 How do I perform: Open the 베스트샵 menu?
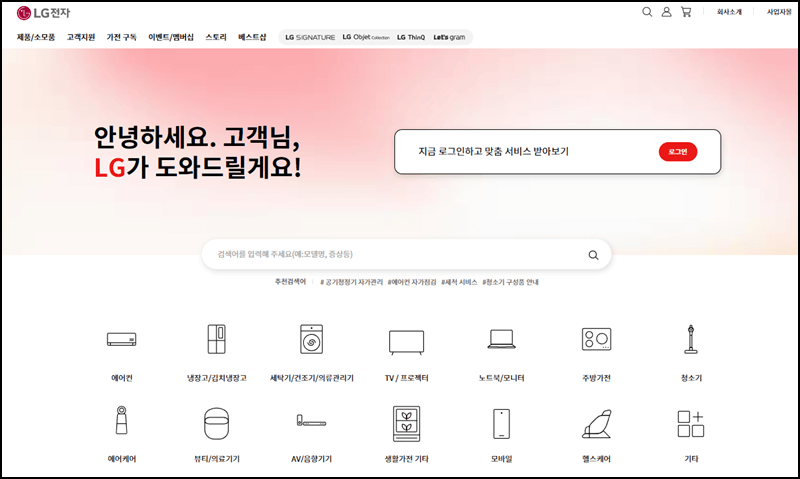click(252, 37)
